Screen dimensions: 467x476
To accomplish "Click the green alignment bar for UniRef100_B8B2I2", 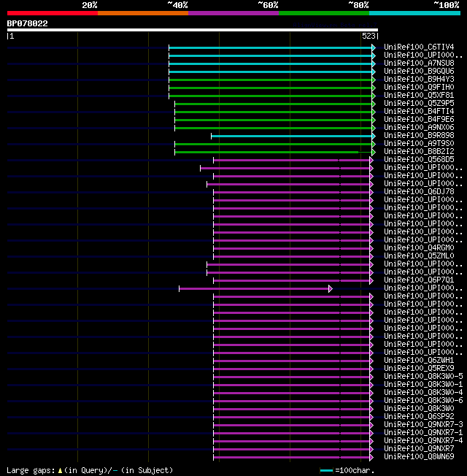I will tap(273, 152).
